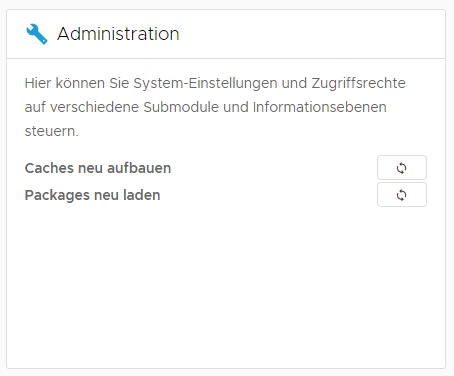Click the empty area below Packages neu laden

click(x=226, y=287)
